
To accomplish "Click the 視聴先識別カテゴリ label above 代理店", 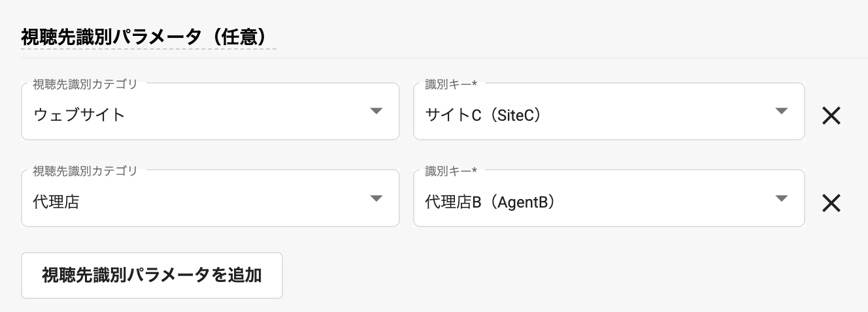I will (x=85, y=171).
